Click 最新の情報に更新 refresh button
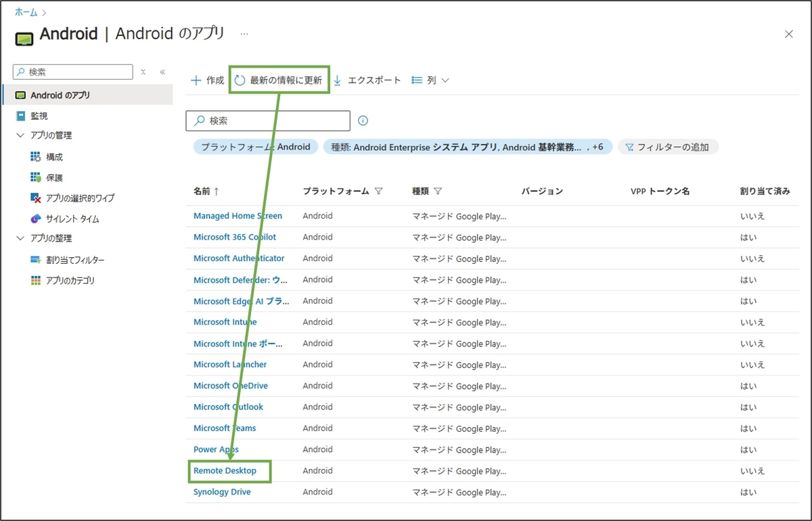812x521 pixels. [x=279, y=80]
